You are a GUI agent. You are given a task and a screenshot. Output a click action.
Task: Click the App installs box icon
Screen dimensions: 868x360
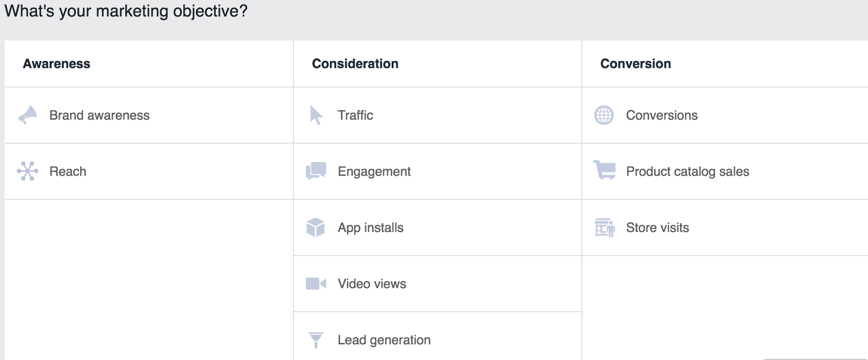tap(316, 228)
